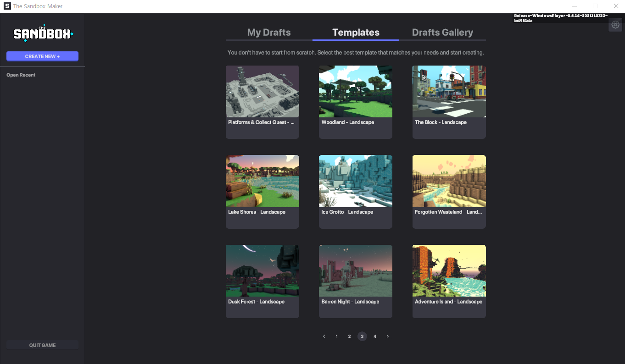The width and height of the screenshot is (625, 364).
Task: Open the Dusk Forest template thumbnail
Action: pos(262,270)
